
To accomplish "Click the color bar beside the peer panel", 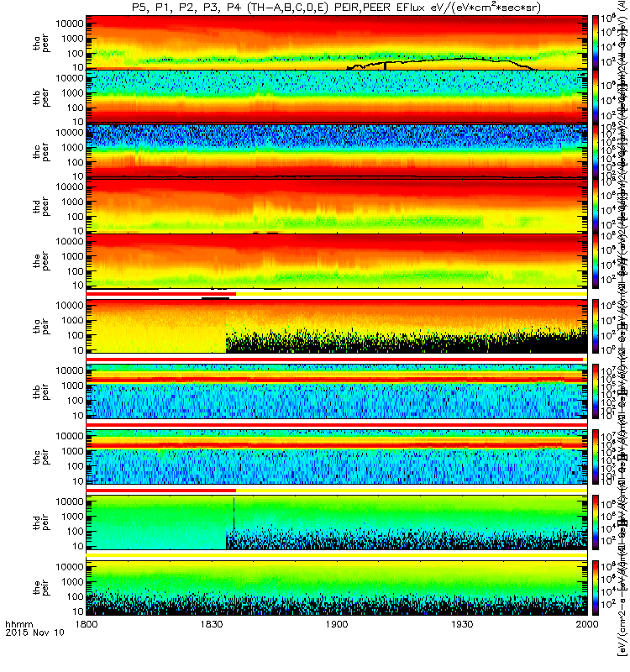I will click(x=596, y=260).
